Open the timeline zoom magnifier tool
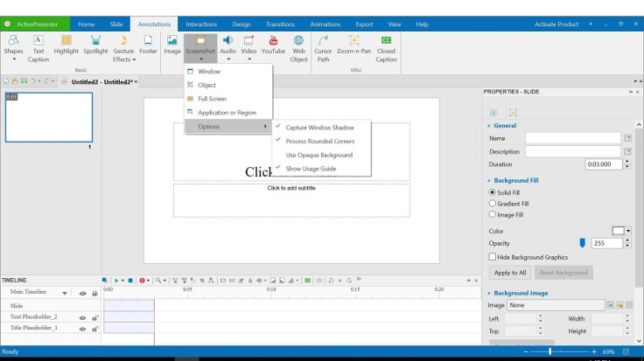 pos(158,281)
